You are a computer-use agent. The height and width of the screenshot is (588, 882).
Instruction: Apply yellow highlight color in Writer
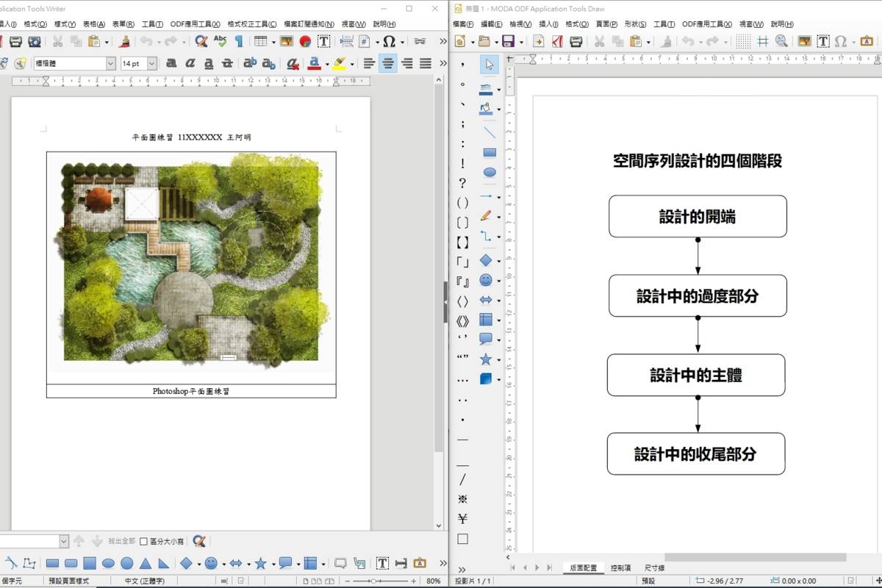[338, 64]
